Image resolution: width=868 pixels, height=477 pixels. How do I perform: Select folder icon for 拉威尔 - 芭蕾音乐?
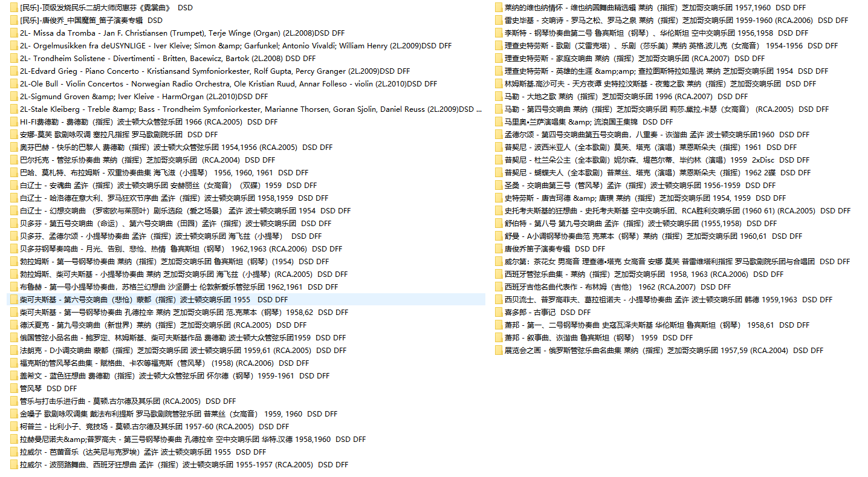tap(14, 452)
